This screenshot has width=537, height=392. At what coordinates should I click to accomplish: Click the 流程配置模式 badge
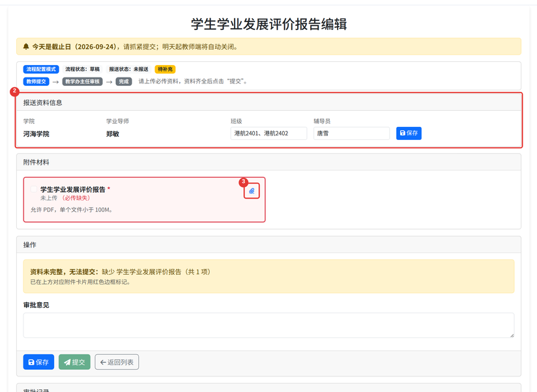coord(41,69)
